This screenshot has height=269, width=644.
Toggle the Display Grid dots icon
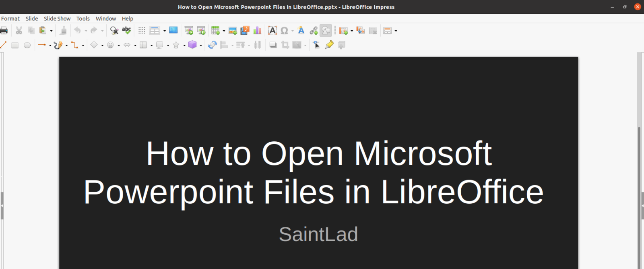(x=142, y=31)
